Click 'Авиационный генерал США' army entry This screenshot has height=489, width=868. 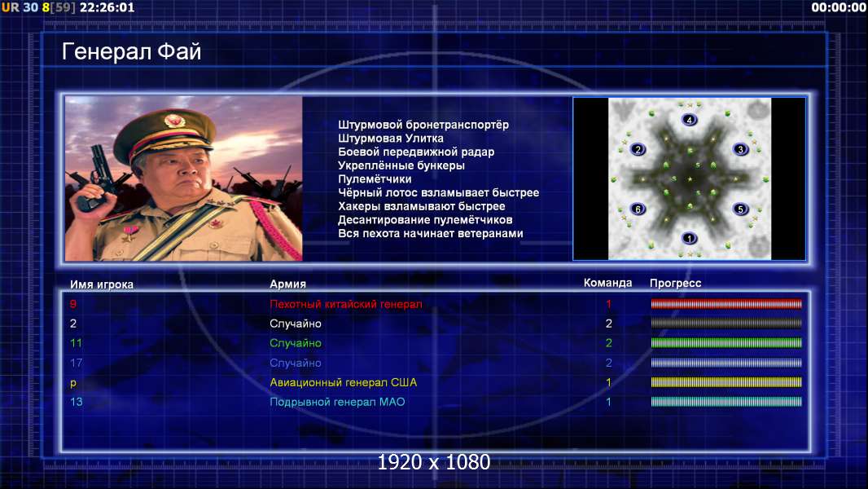coord(344,383)
